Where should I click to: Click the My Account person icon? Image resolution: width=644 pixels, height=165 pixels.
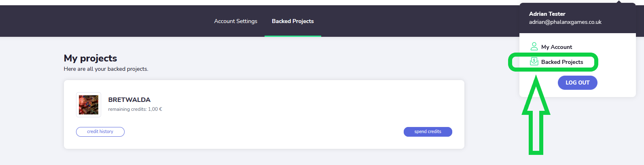[x=534, y=47]
